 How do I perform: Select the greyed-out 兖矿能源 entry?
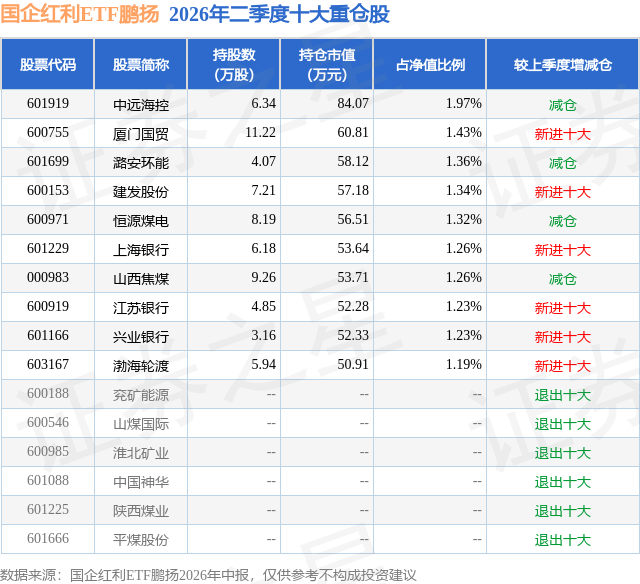[x=141, y=395]
